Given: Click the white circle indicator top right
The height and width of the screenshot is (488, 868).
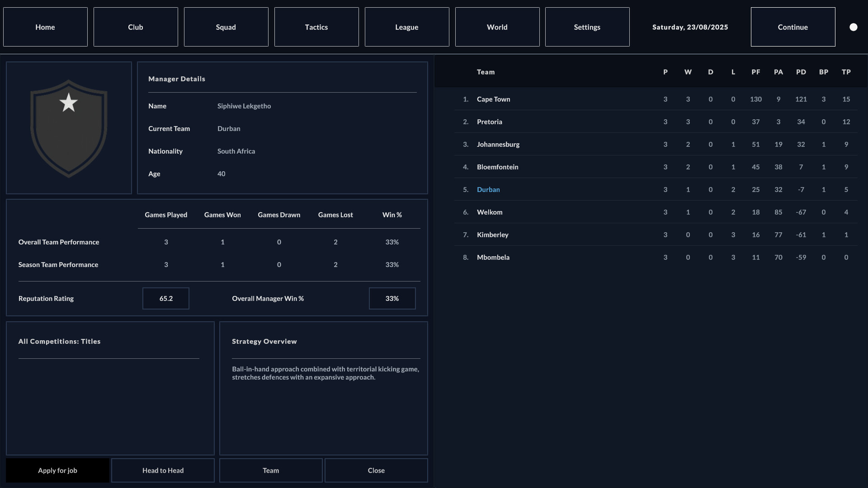Looking at the screenshot, I should coord(854,27).
